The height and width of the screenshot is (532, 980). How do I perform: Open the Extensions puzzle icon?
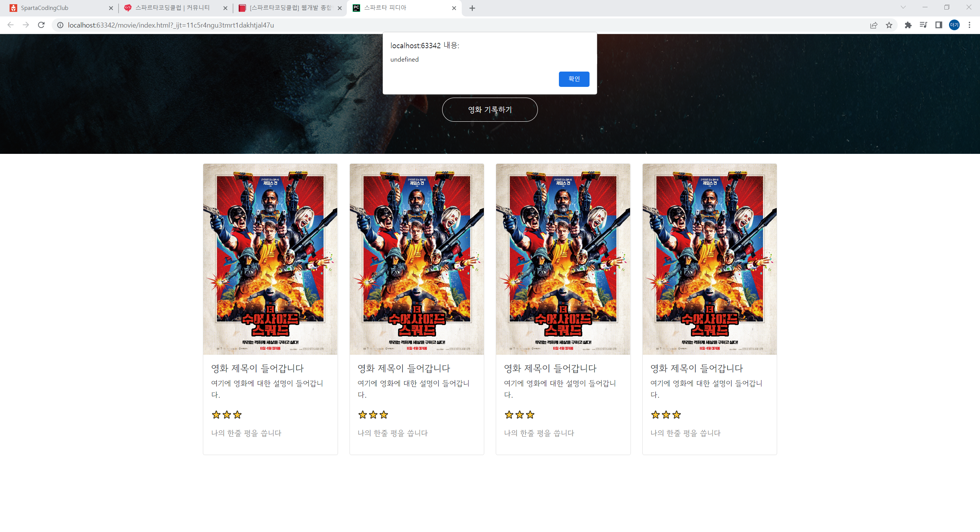pyautogui.click(x=908, y=25)
